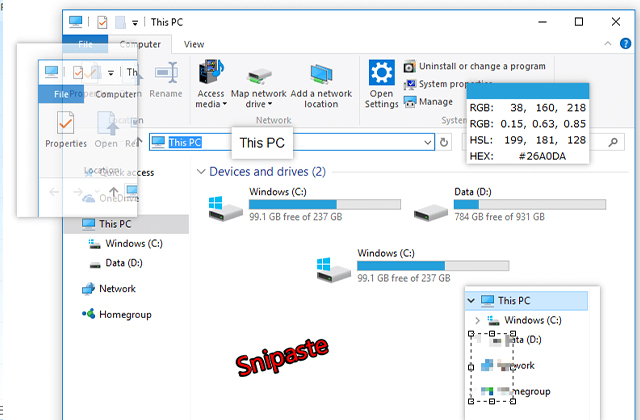640x420 pixels.
Task: Select This PC in the navigation sidebar
Action: tap(127, 224)
